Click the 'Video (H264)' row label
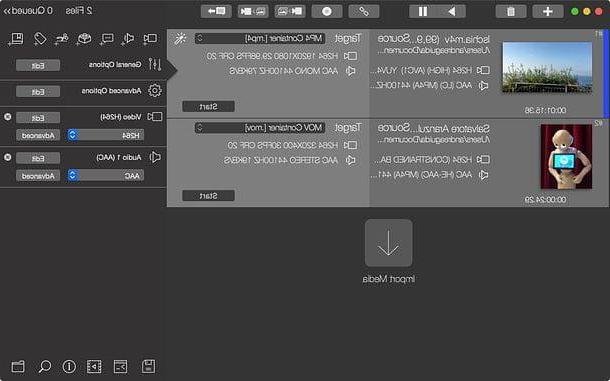Image resolution: width=610 pixels, height=381 pixels. click(121, 117)
